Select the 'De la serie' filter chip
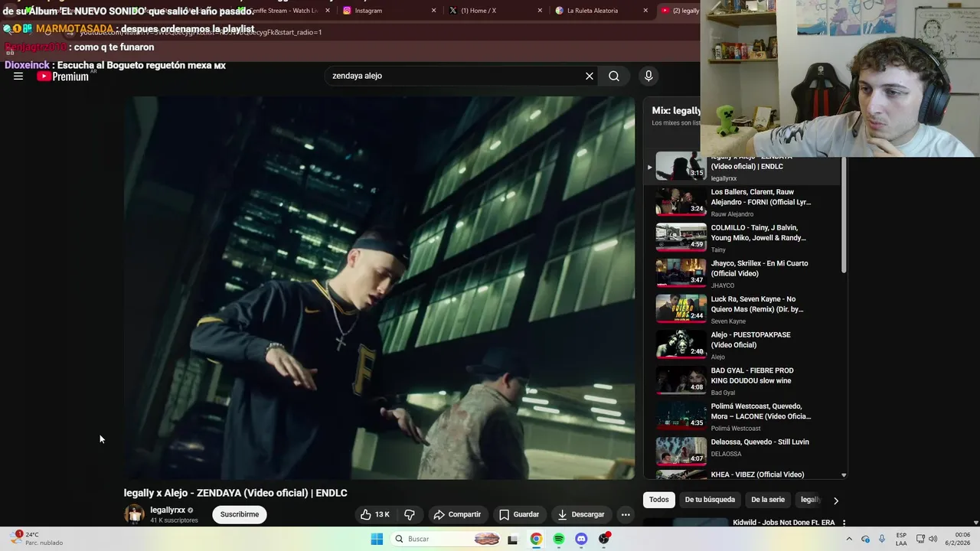The height and width of the screenshot is (551, 980). tap(768, 500)
